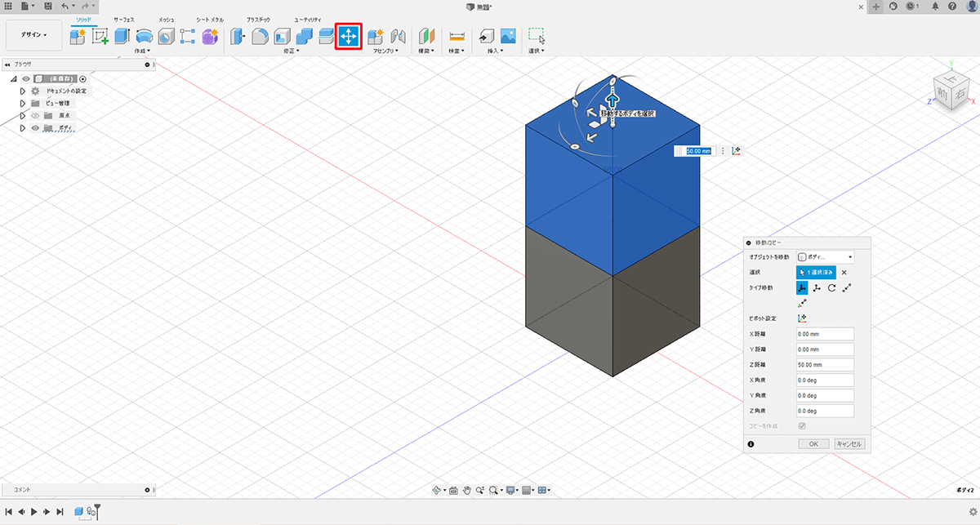The width and height of the screenshot is (980, 525).
Task: Click the 1 選択済み selection button
Action: [x=816, y=272]
